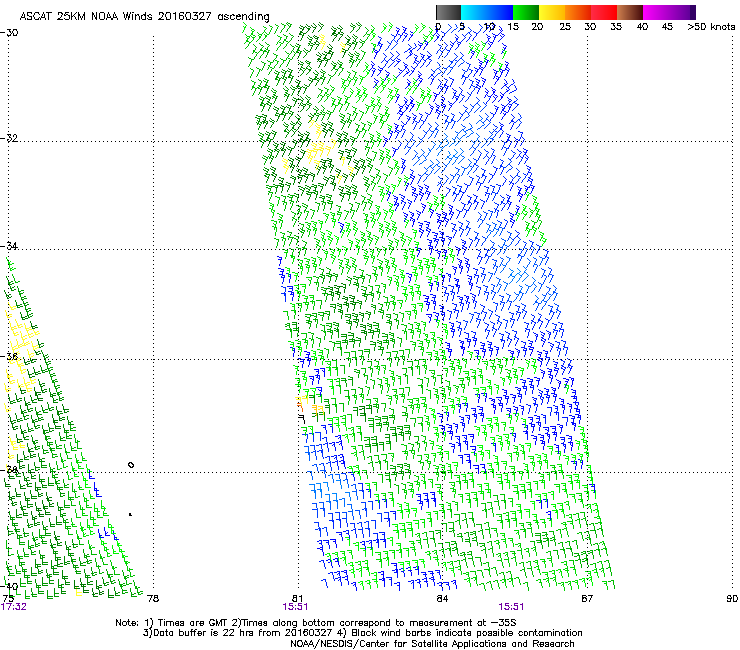The height and width of the screenshot is (650, 740).
Task: Click the small island outline near 38S
Action: [131, 465]
